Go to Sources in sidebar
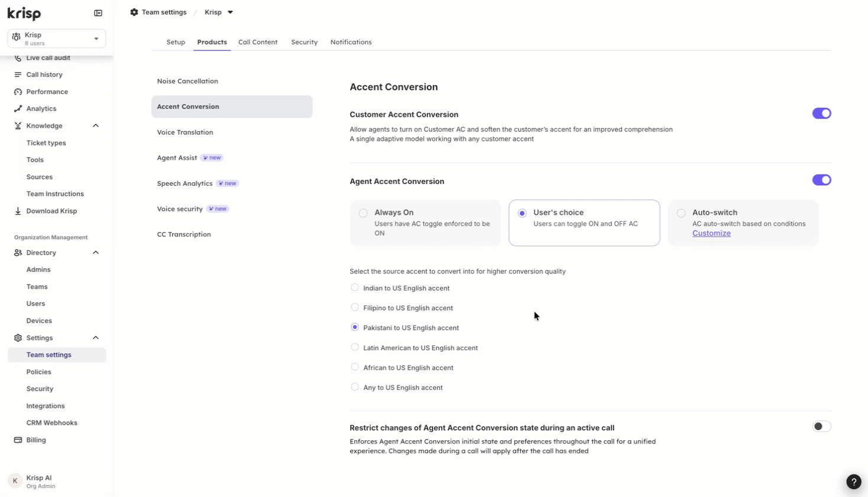The width and height of the screenshot is (868, 497). (40, 177)
